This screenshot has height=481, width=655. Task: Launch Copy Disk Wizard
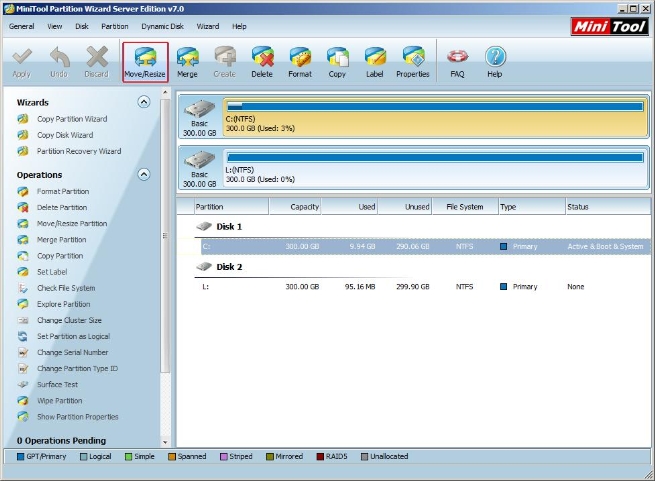(65, 135)
